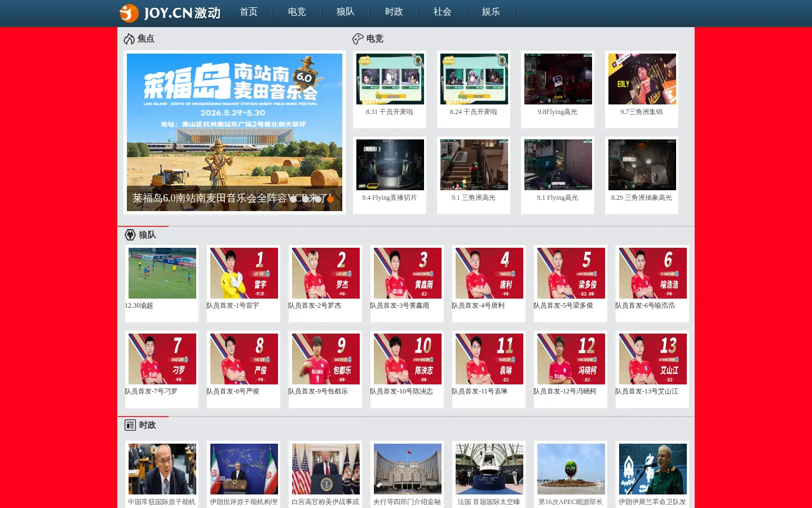Open the 莱福岛 music festival banner image

point(235,132)
